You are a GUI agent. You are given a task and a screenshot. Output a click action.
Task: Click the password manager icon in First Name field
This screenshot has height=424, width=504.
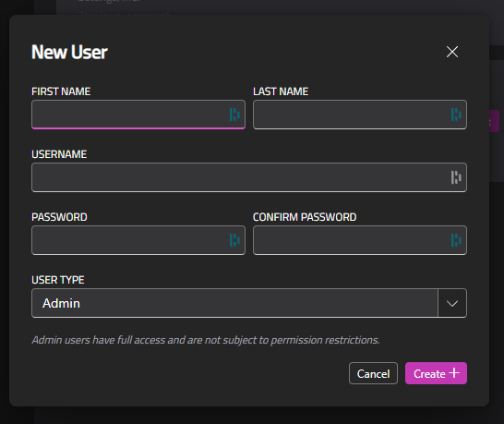[x=234, y=115]
